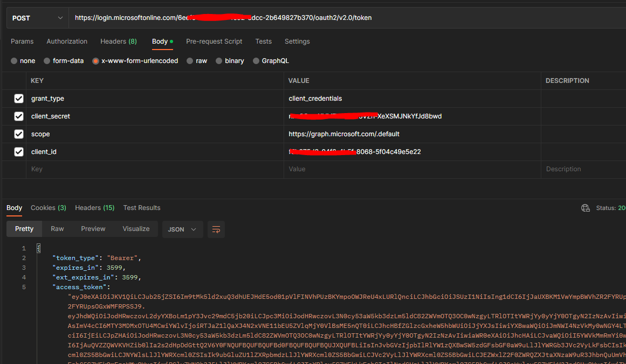Select the none body type

[x=15, y=61]
